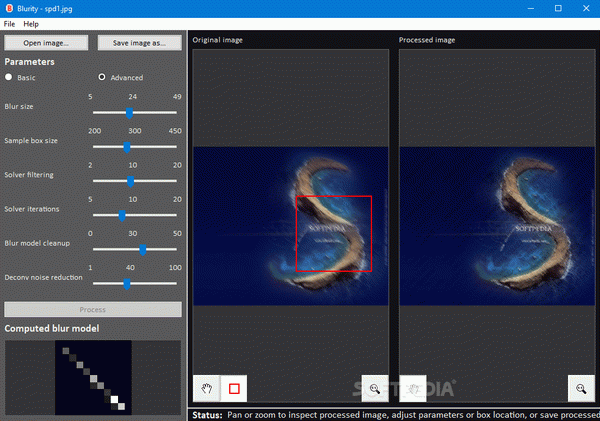Click the 'Deconv noise reduction' label
The image size is (600, 421).
coord(43,277)
